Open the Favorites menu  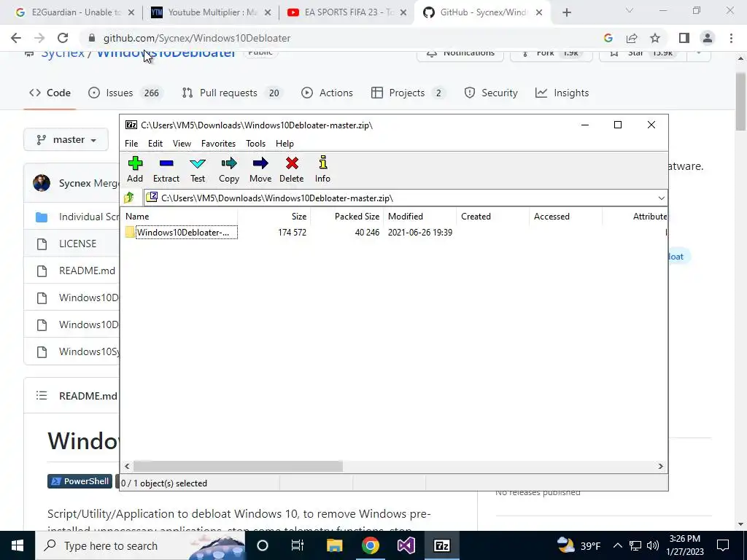tap(218, 144)
